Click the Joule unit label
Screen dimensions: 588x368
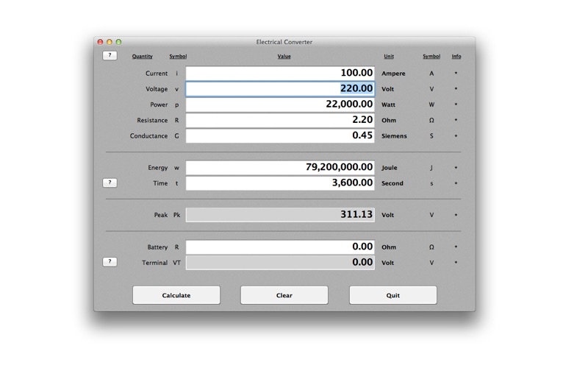point(390,168)
